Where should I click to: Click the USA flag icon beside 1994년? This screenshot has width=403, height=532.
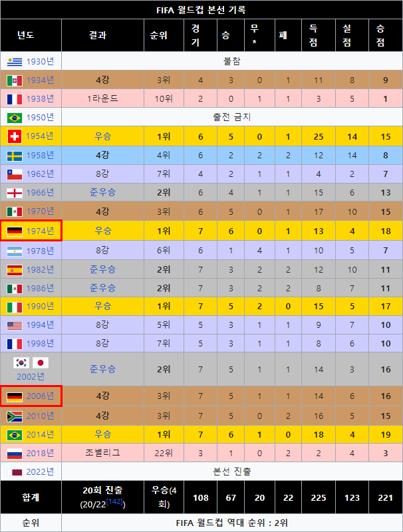(x=15, y=326)
